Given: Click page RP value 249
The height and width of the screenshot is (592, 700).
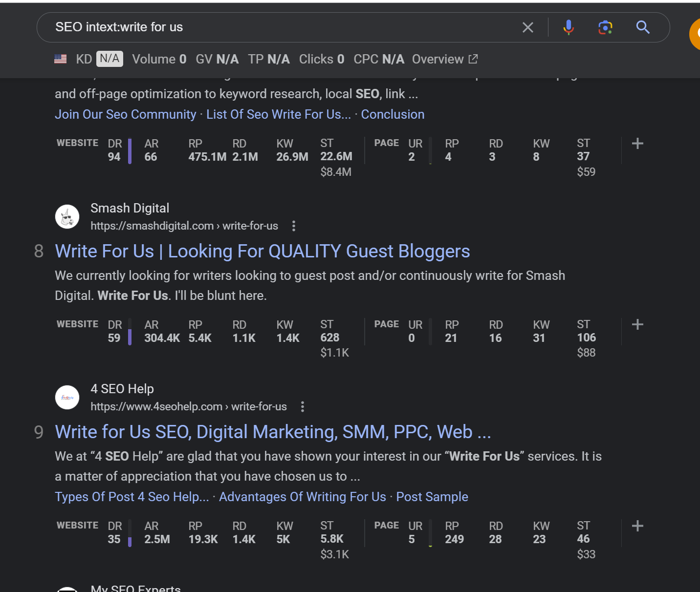Looking at the screenshot, I should (x=455, y=539).
